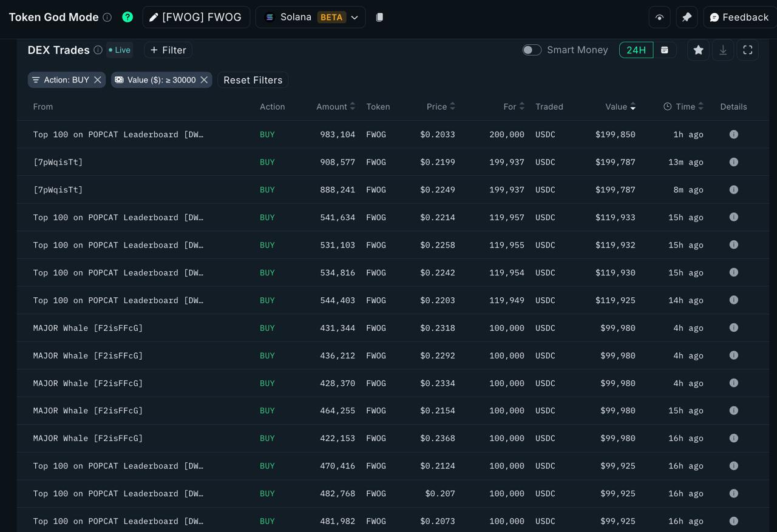The height and width of the screenshot is (532, 777).
Task: Click the 983,104 amount cell
Action: tap(338, 134)
